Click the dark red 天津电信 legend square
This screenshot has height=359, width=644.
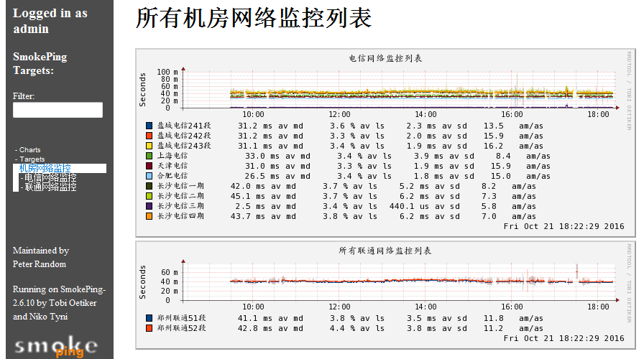pos(149,165)
